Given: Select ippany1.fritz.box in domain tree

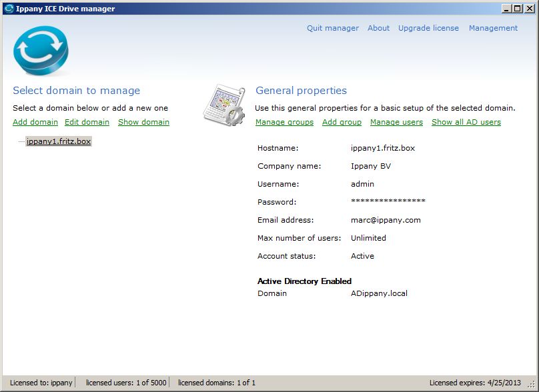Looking at the screenshot, I should tap(59, 141).
